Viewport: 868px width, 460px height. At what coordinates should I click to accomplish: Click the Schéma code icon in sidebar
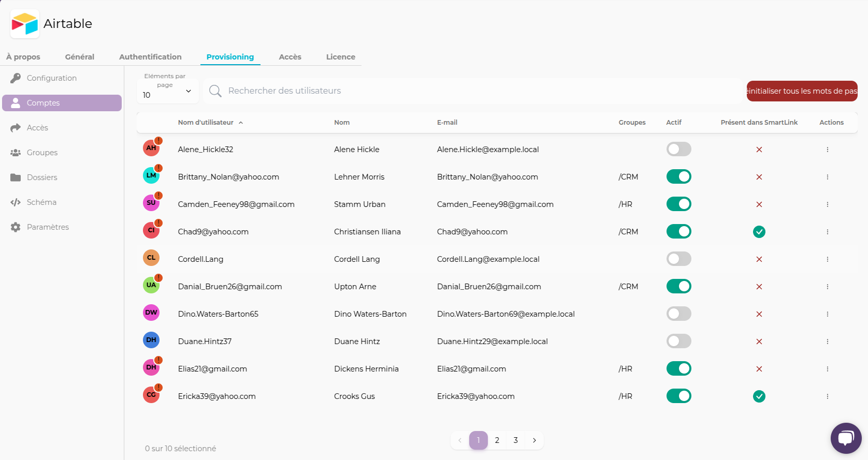click(x=16, y=202)
